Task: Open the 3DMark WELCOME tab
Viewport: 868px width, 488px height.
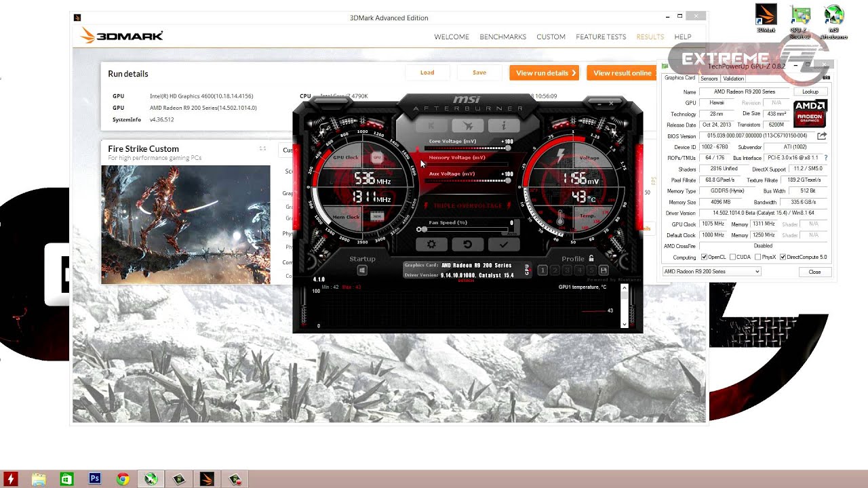Action: click(x=452, y=37)
